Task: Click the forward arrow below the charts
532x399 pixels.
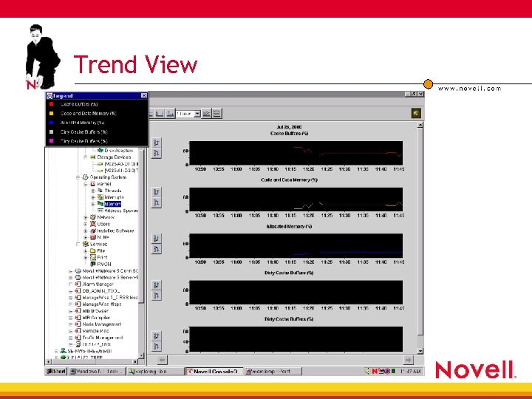Action: [409, 360]
